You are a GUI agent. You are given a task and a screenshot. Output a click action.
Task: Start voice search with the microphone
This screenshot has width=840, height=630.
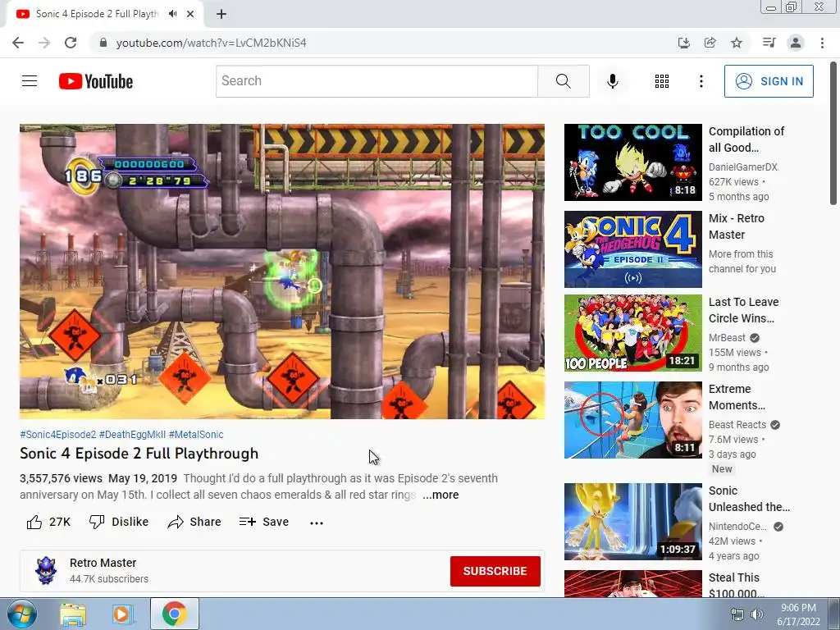tap(612, 81)
